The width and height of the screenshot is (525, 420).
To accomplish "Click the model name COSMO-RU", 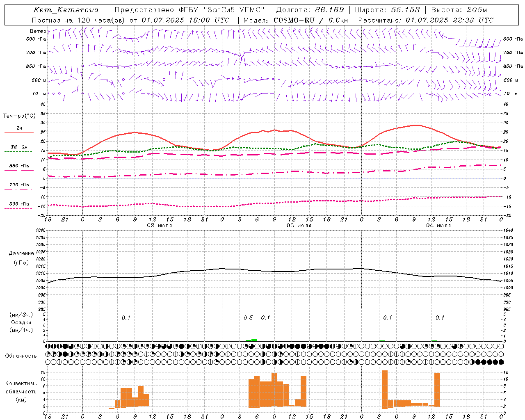I will [x=294, y=20].
